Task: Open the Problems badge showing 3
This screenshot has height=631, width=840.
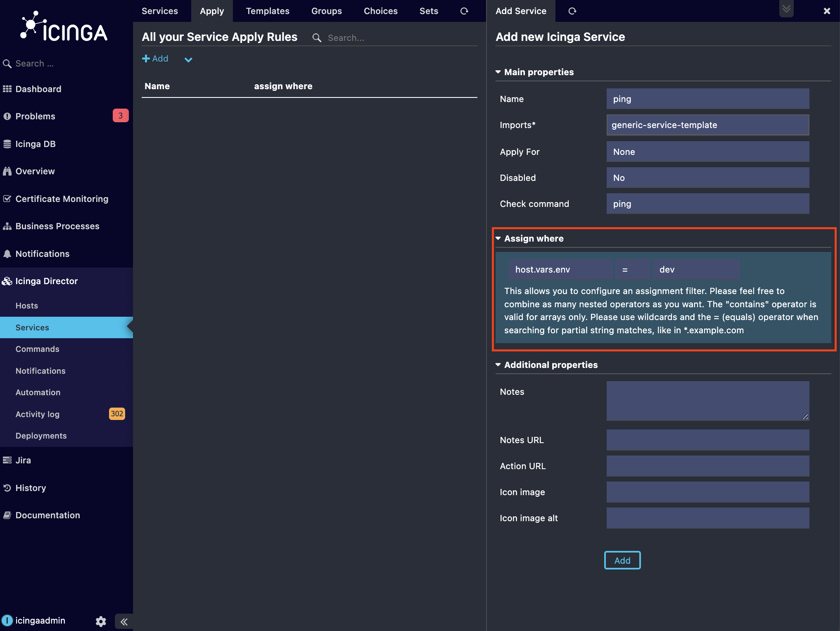Action: [121, 116]
